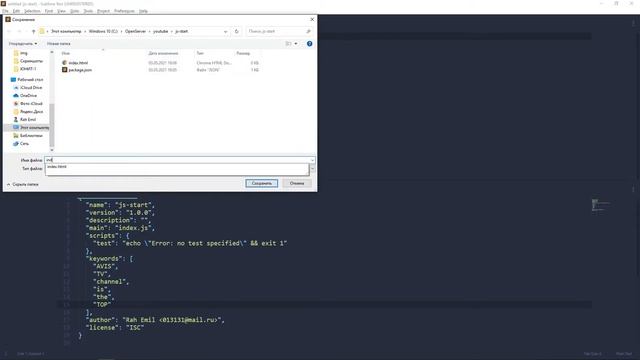Click the magnifier search icon

pyautogui.click(x=308, y=31)
